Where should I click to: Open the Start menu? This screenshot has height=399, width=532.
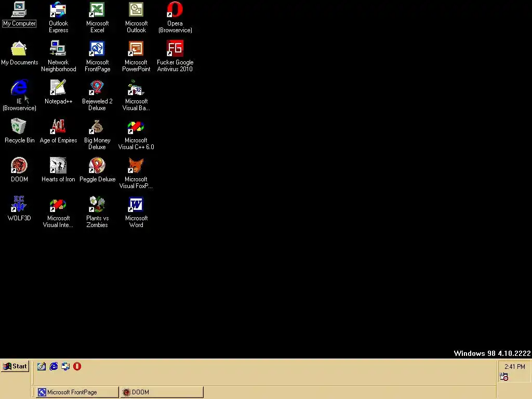tap(15, 366)
